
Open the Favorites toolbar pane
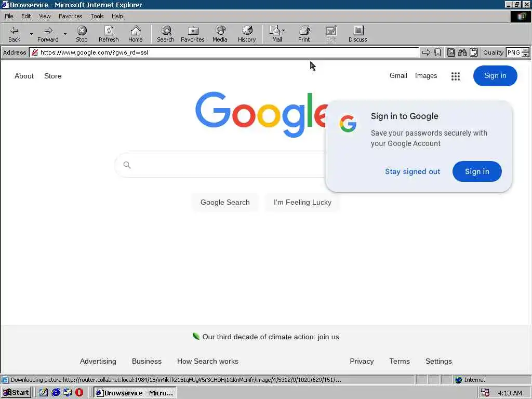(x=192, y=34)
